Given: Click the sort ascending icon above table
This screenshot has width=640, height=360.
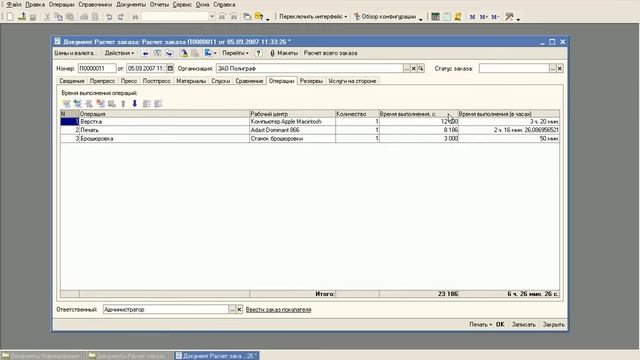Looking at the screenshot, I should tap(147, 104).
